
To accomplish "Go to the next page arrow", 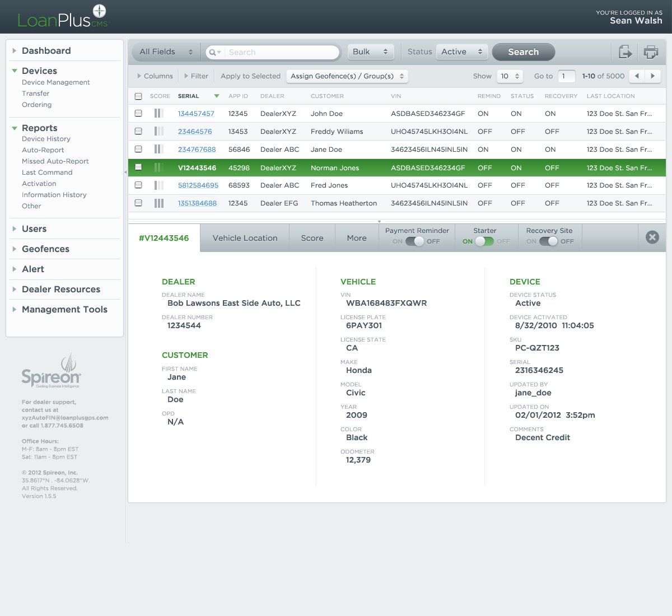I will tap(653, 76).
